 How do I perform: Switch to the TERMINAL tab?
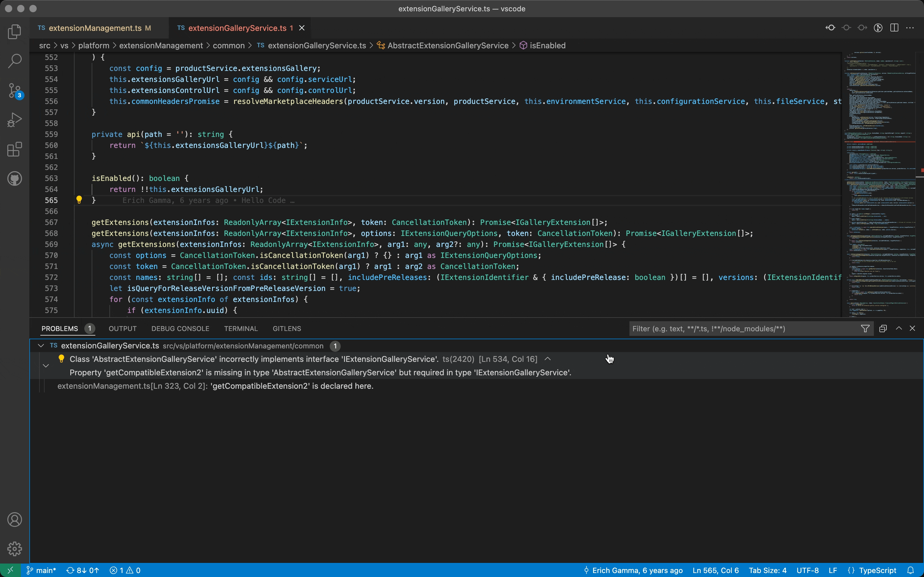pos(240,328)
